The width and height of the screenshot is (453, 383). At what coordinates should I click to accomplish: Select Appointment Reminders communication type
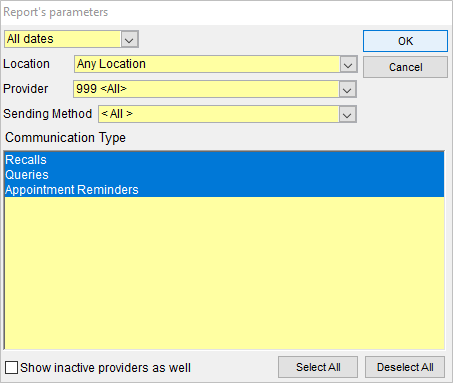(x=224, y=189)
